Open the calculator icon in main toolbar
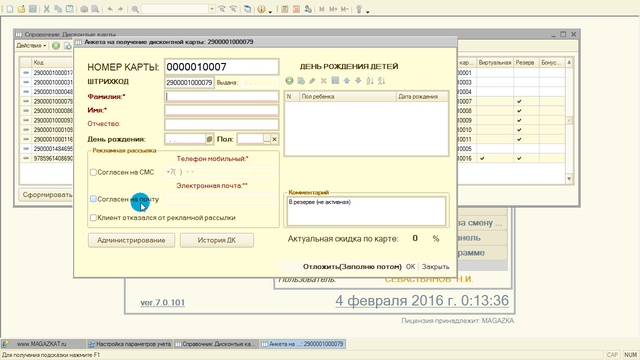This screenshot has height=360, width=640. (x=285, y=9)
